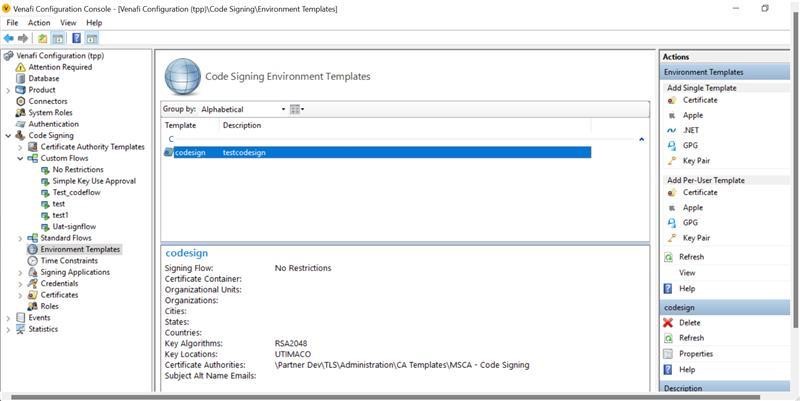The height and width of the screenshot is (401, 800).
Task: Add Single Template GPG action
Action: pos(690,146)
